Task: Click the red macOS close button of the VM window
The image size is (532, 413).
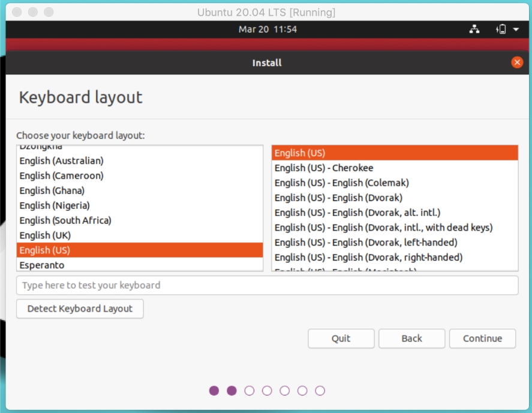Action: point(17,12)
